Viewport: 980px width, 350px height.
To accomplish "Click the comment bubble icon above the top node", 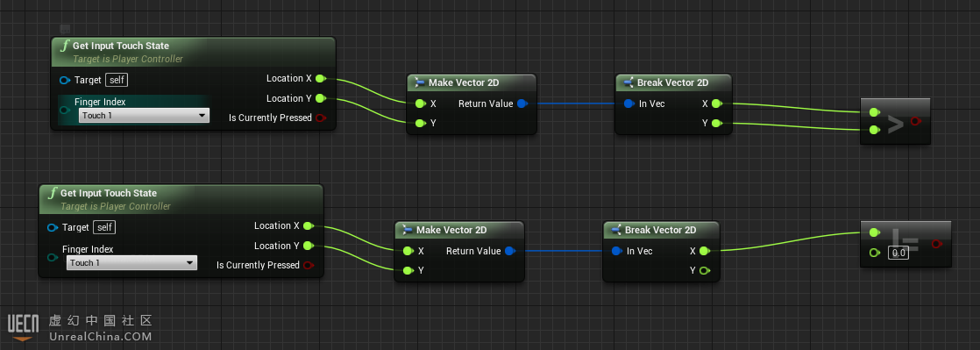I will click(65, 29).
